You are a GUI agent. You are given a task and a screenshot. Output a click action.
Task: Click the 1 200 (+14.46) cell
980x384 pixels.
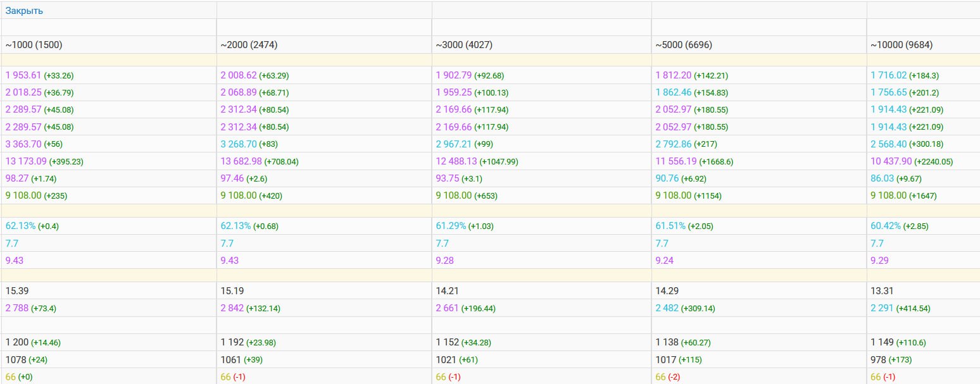tap(33, 342)
